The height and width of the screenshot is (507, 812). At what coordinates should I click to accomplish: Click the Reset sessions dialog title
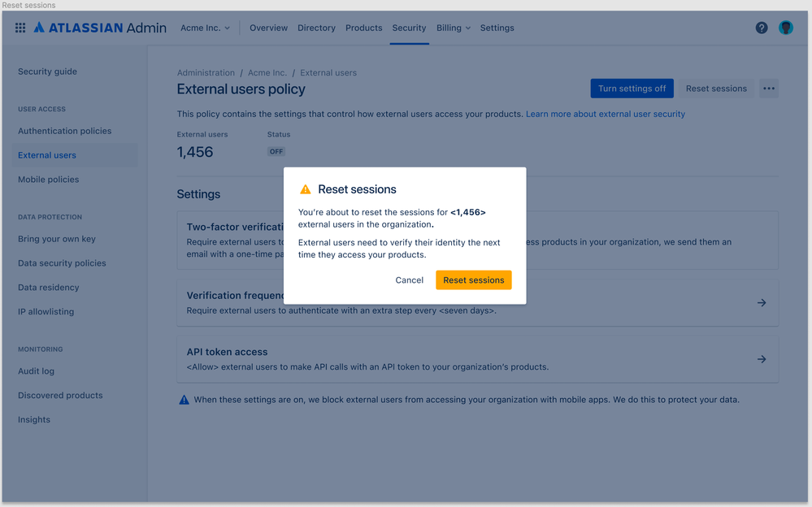(357, 189)
